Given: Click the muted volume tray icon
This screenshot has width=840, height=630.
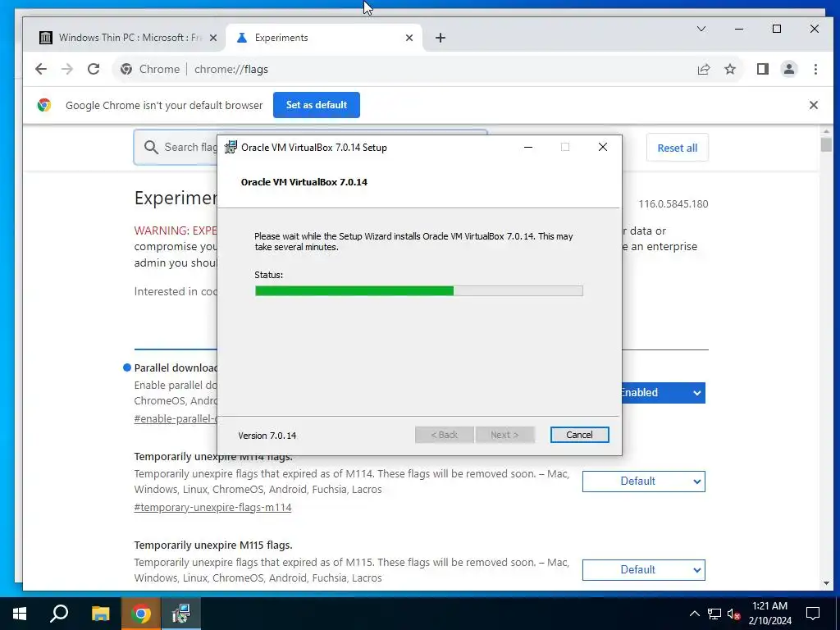Looking at the screenshot, I should [x=733, y=614].
